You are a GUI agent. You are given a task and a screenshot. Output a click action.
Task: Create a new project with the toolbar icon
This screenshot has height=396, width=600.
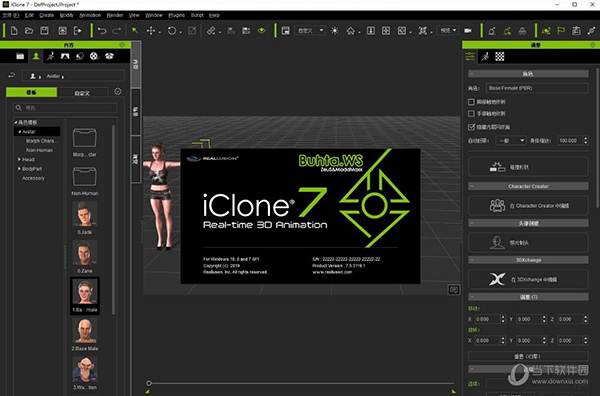tap(14, 31)
